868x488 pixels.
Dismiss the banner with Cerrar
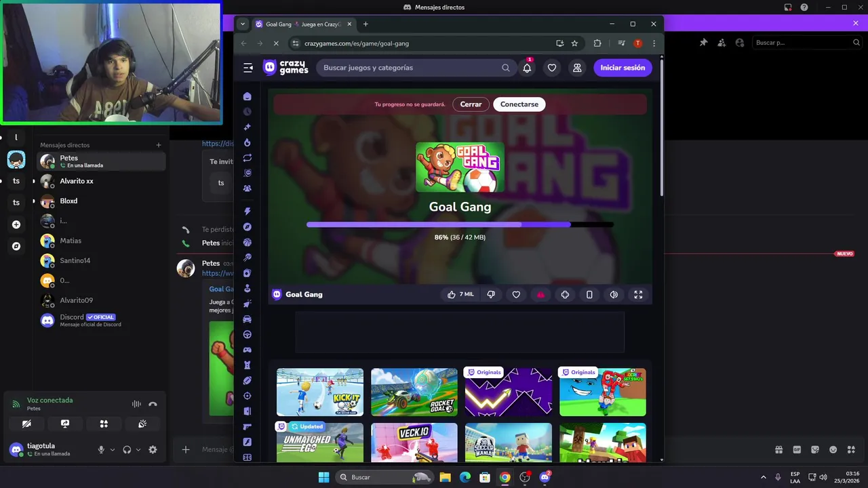pyautogui.click(x=471, y=104)
